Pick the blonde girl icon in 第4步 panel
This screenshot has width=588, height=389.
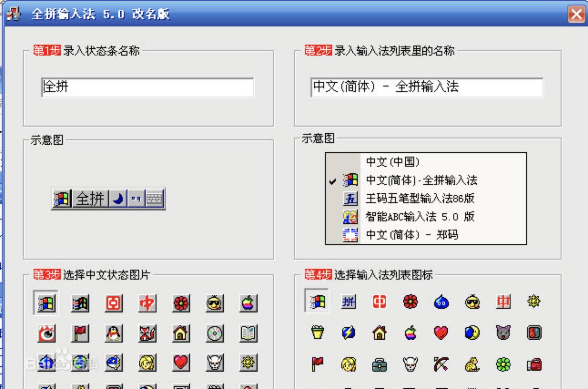click(x=348, y=365)
